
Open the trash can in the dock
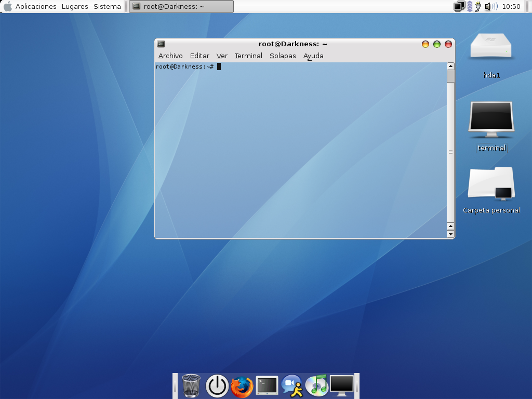[x=191, y=385]
